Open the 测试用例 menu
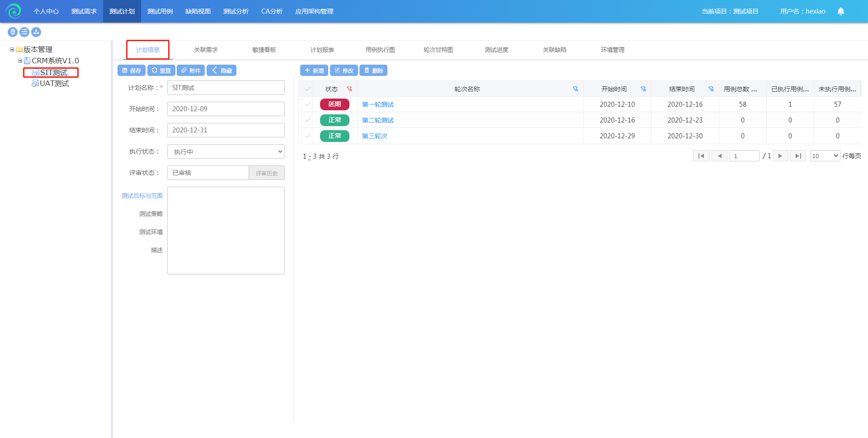Viewport: 868px width, 438px height. [160, 11]
